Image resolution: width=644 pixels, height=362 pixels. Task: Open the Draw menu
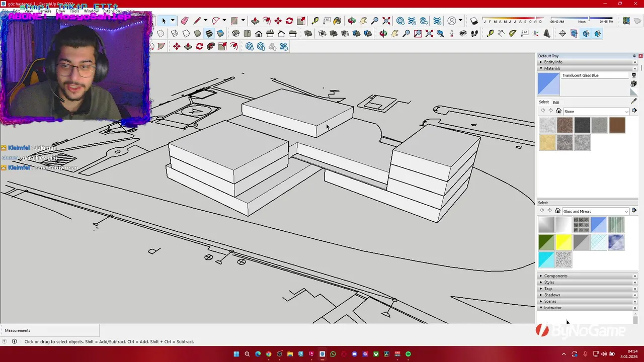coord(60,11)
